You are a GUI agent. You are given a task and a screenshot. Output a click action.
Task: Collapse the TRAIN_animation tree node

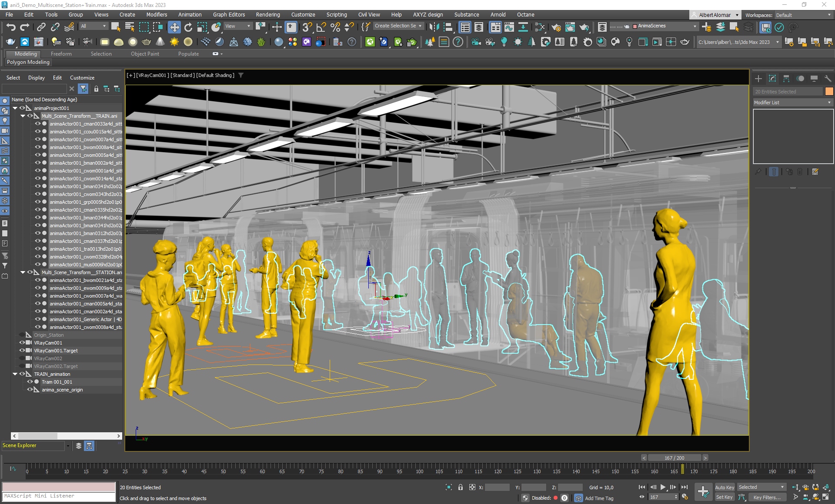[x=15, y=374]
